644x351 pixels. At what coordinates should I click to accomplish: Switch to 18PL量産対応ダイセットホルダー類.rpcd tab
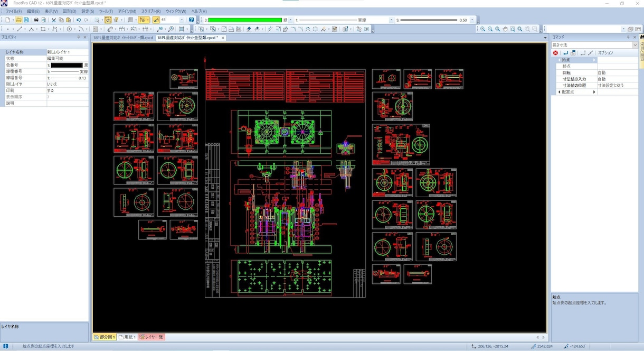click(x=123, y=38)
